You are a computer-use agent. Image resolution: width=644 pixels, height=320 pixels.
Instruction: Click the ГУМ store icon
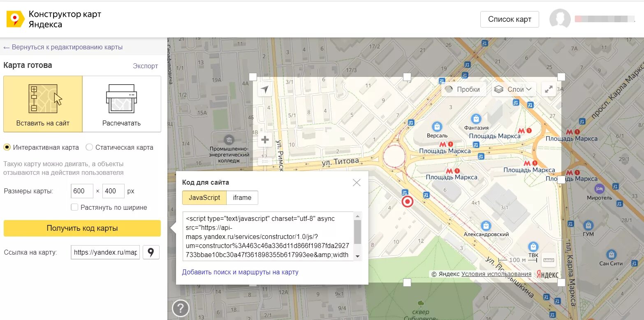588,225
